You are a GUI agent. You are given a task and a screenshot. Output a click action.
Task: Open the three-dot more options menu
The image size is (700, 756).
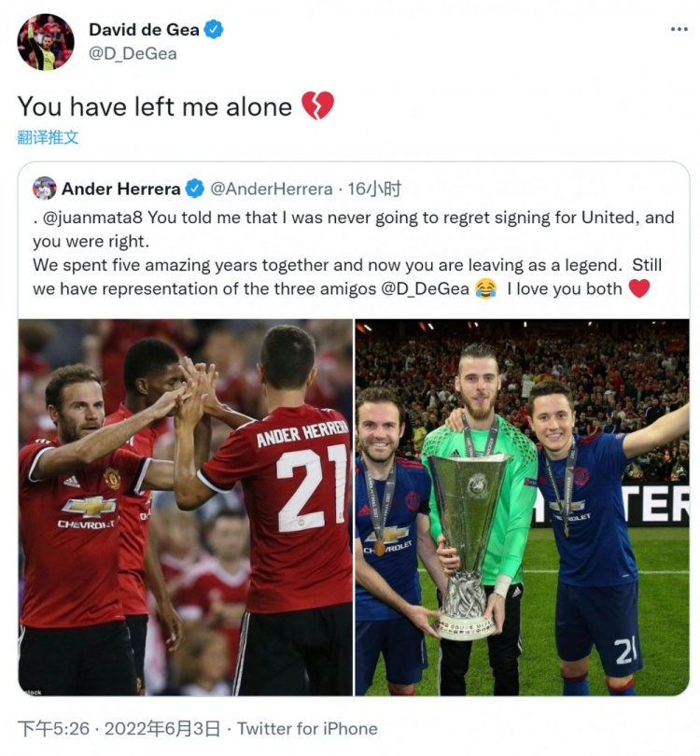click(x=679, y=30)
